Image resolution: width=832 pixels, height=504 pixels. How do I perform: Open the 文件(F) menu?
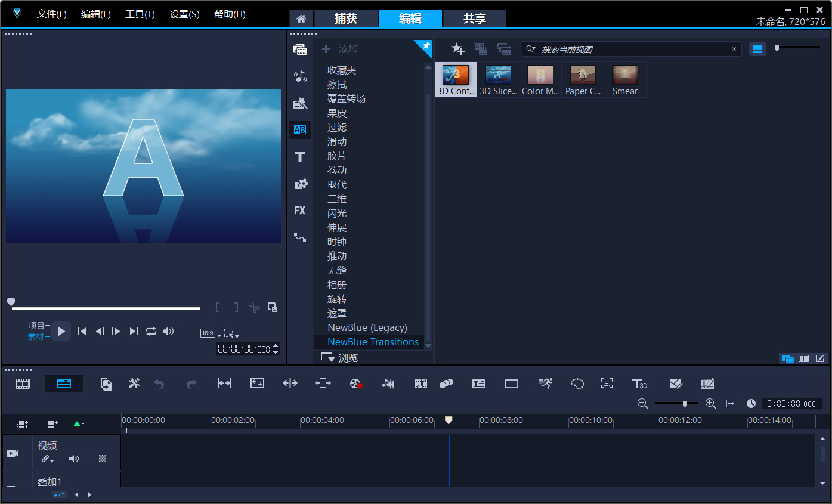(x=51, y=14)
